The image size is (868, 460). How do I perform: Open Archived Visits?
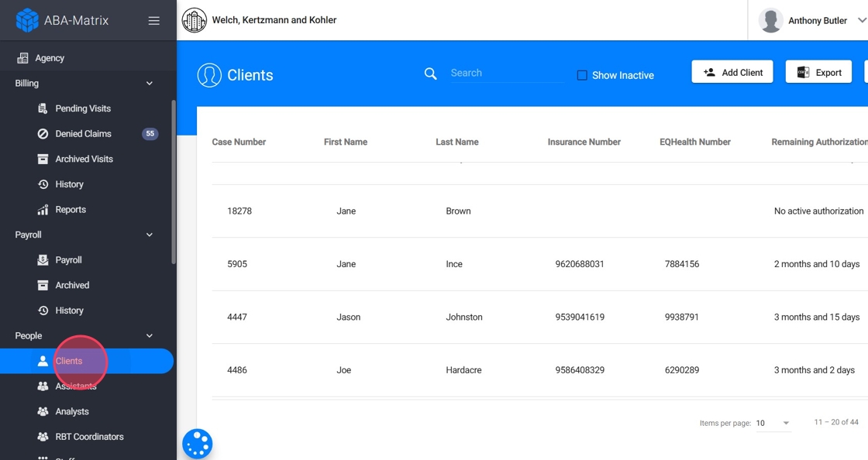(84, 160)
